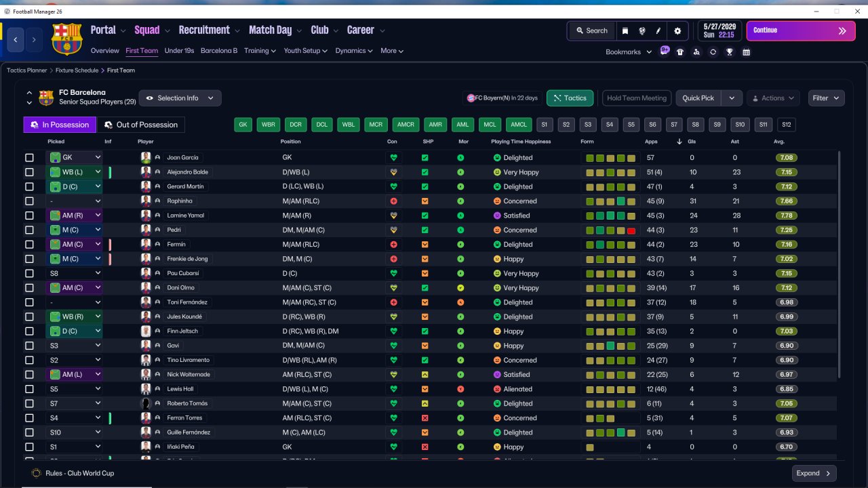Open the trophy competitions shortcut icon
868x488 pixels.
[730, 52]
